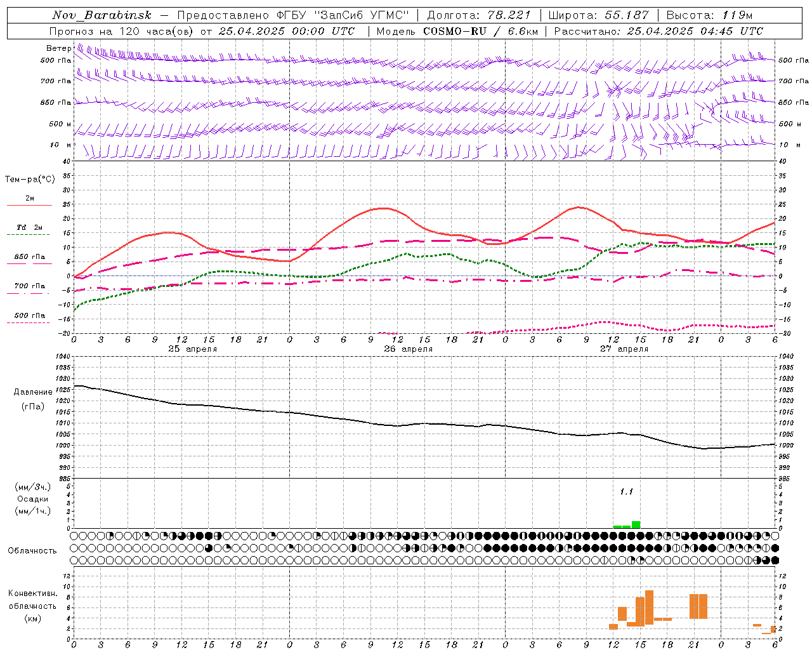Click the "Давление" pressure panel label
812x650 pixels.
33,392
